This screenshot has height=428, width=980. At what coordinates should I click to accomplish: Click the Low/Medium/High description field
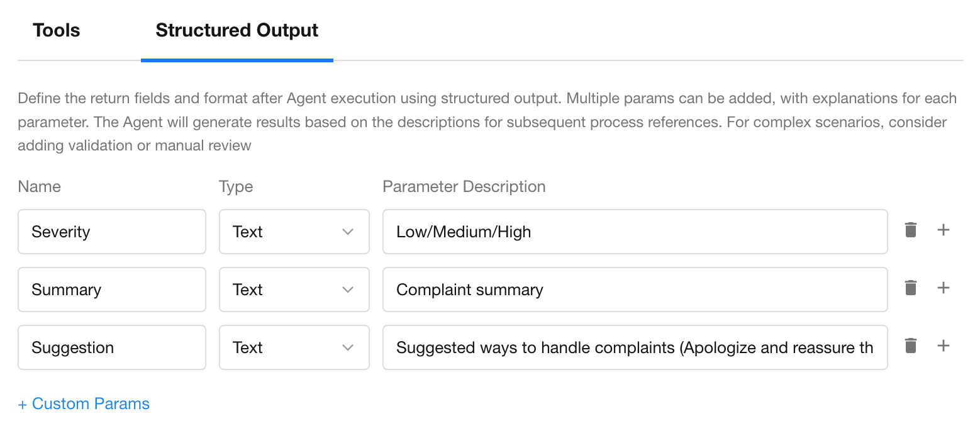tap(635, 232)
